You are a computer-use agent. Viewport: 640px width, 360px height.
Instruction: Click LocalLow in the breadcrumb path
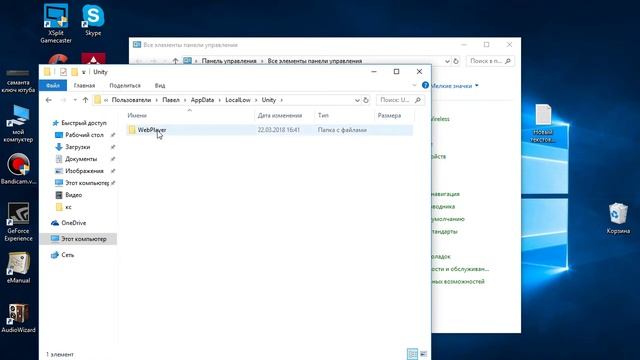coord(238,100)
